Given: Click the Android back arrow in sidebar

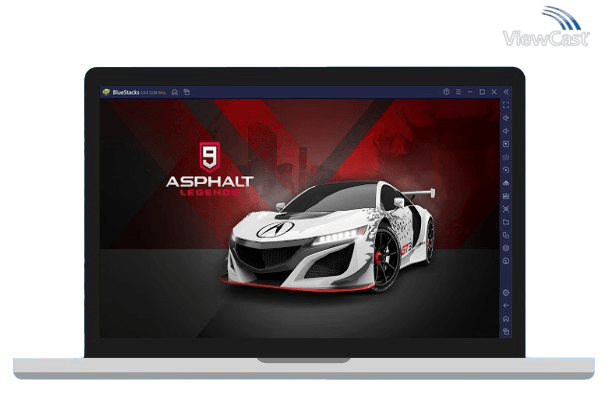Looking at the screenshot, I should (x=506, y=306).
